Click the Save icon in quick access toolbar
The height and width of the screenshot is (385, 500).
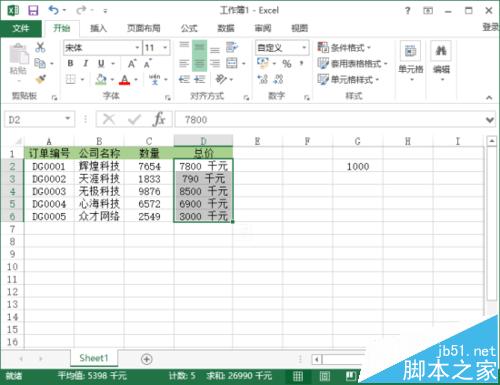pos(33,11)
